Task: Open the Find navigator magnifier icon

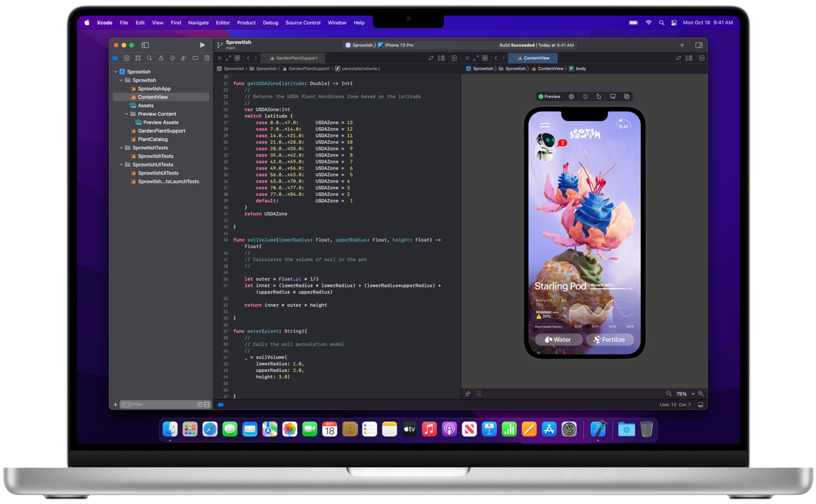Action: click(149, 58)
